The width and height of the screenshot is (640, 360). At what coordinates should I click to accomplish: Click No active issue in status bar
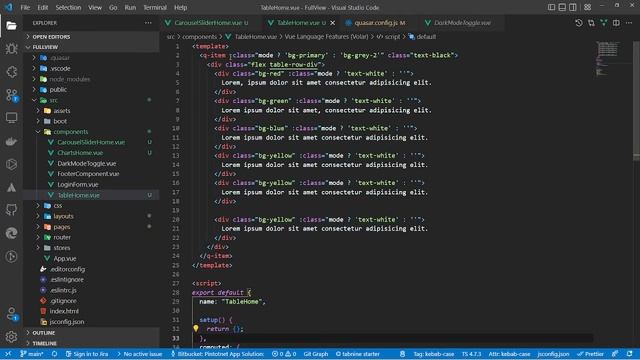point(140,354)
